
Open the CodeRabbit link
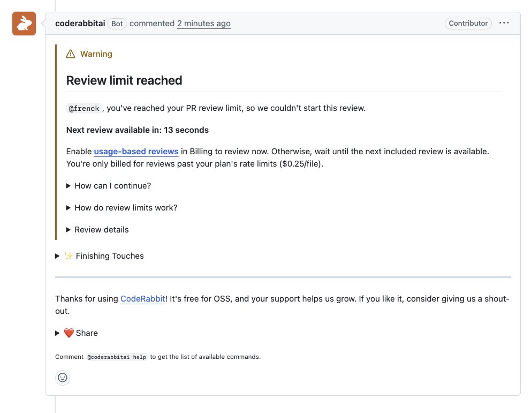pos(143,299)
